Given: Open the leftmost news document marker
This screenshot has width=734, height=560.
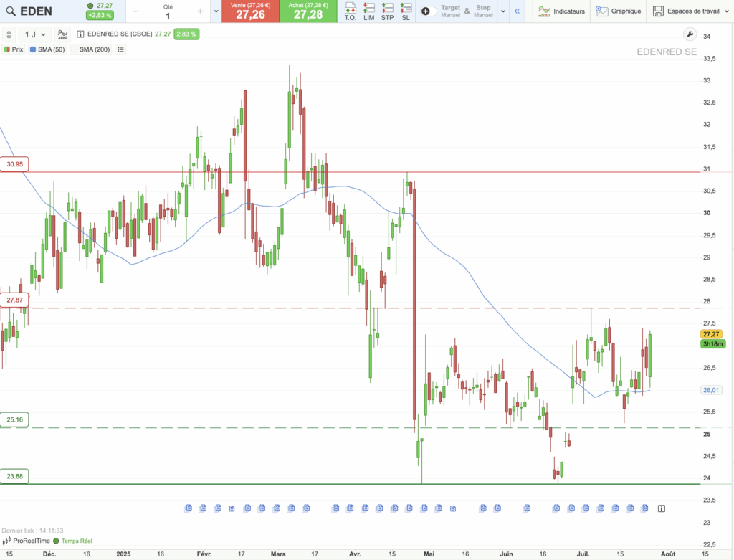Looking at the screenshot, I should [x=189, y=508].
